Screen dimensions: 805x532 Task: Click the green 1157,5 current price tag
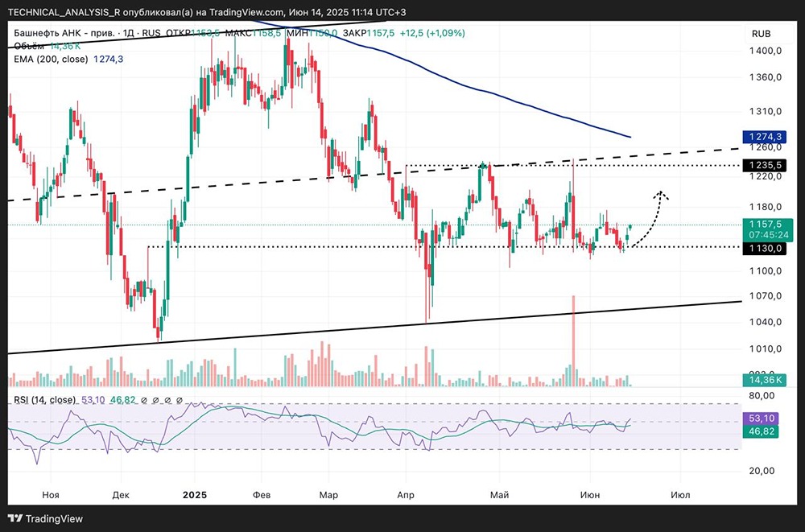pyautogui.click(x=768, y=229)
